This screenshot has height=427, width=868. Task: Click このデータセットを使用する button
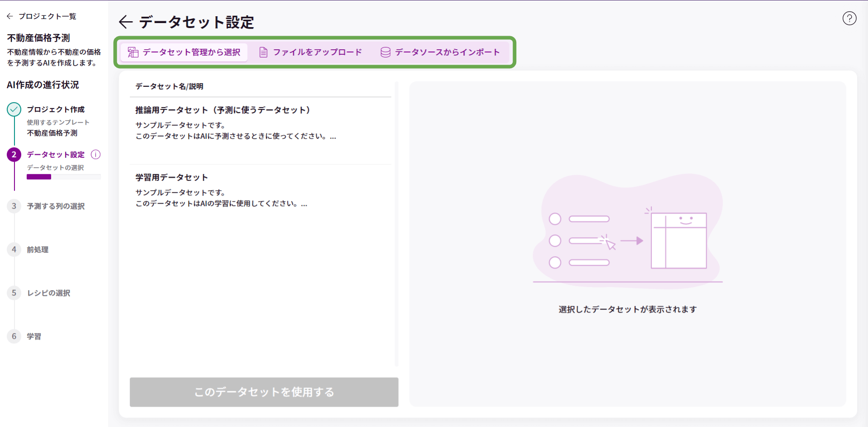[264, 392]
